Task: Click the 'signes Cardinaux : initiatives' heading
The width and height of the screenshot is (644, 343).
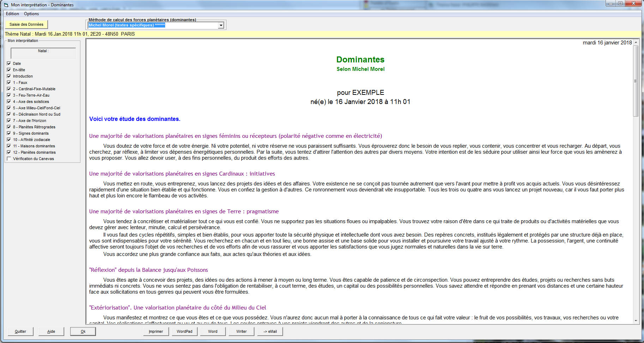Action: pos(182,174)
